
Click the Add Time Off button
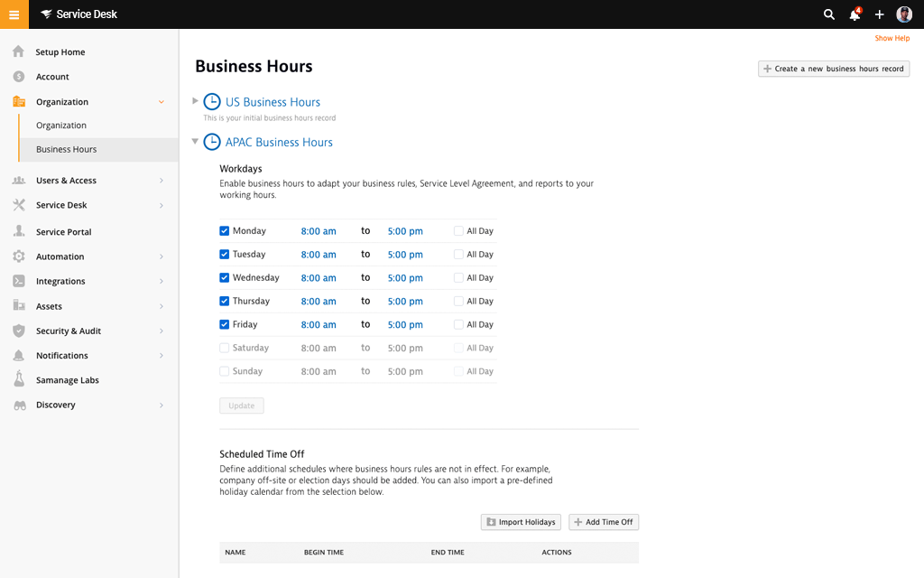(x=604, y=522)
